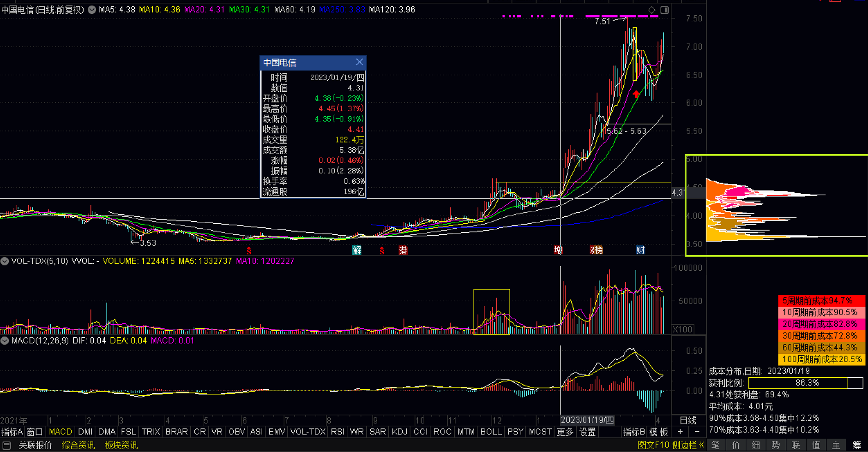This screenshot has width=868, height=452.
Task: Expand the VOL-TDX indicator dropdown arrow
Action: (x=5, y=261)
